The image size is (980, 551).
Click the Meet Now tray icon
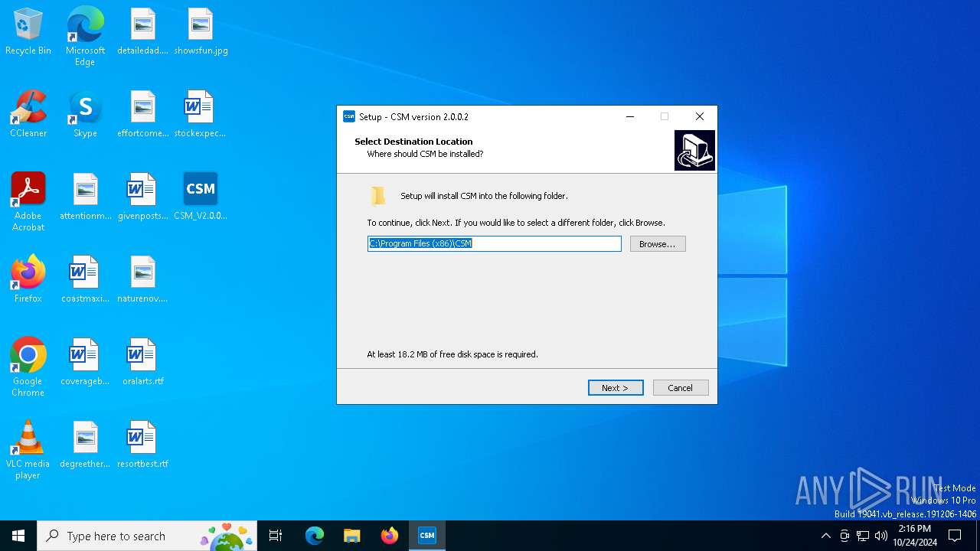(x=844, y=536)
